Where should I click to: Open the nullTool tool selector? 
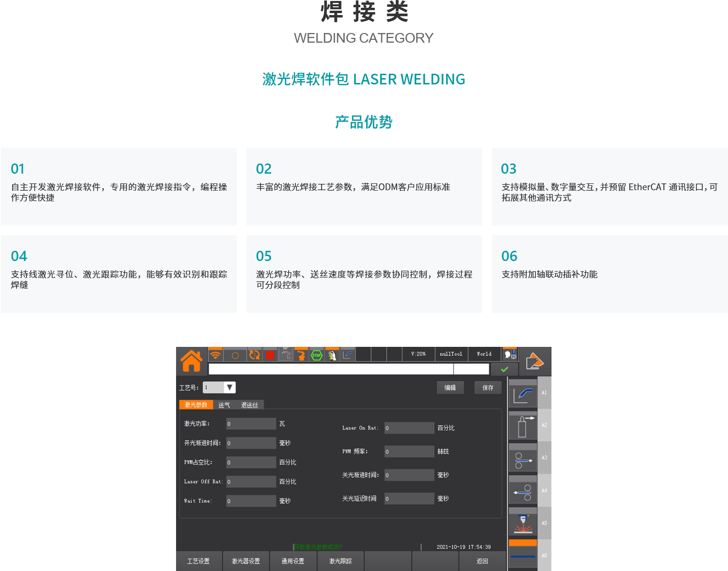pos(451,354)
